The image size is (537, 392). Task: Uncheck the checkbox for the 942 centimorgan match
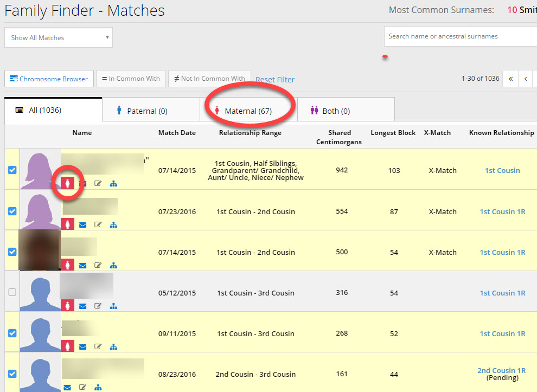[12, 170]
